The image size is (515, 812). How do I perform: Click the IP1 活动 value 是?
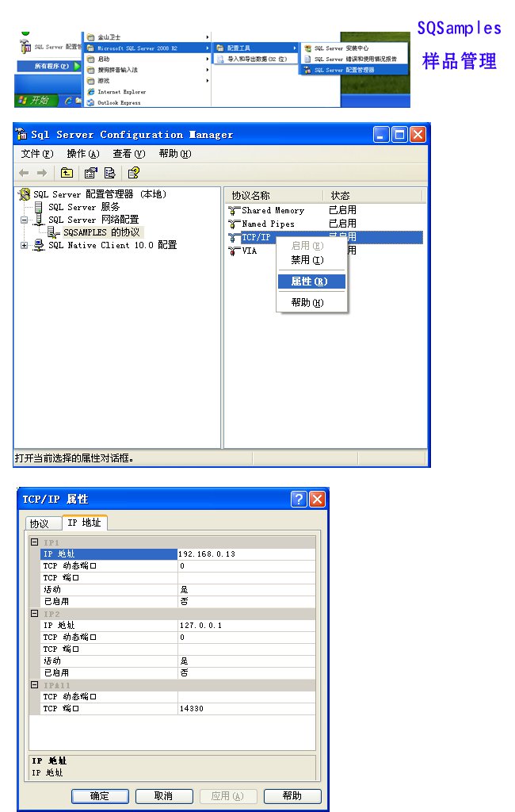246,590
